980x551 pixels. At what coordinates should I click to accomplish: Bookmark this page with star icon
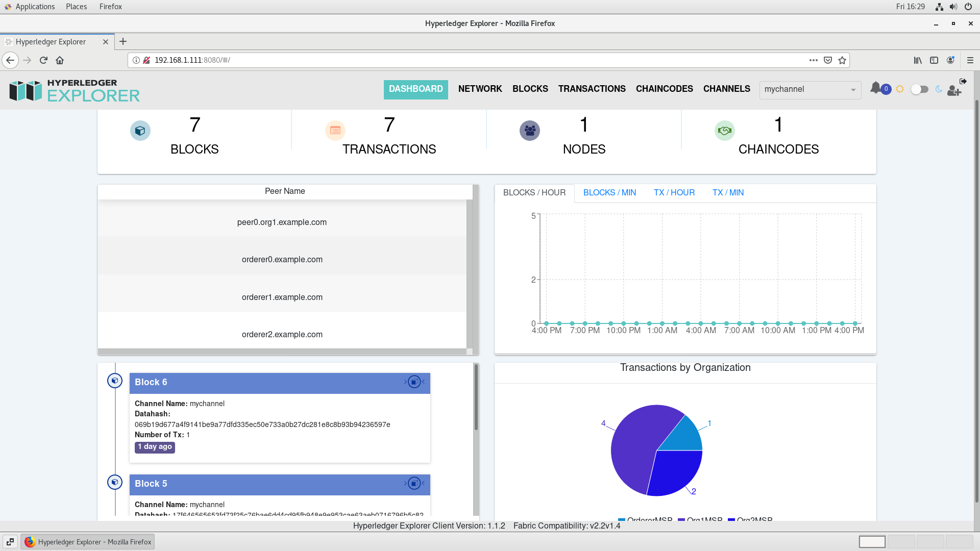(842, 60)
